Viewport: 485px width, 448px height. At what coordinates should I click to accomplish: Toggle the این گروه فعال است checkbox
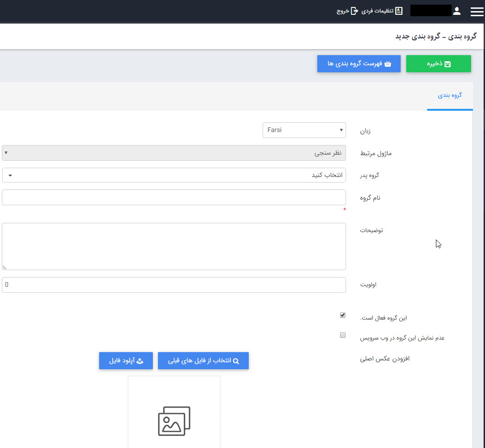(x=343, y=315)
